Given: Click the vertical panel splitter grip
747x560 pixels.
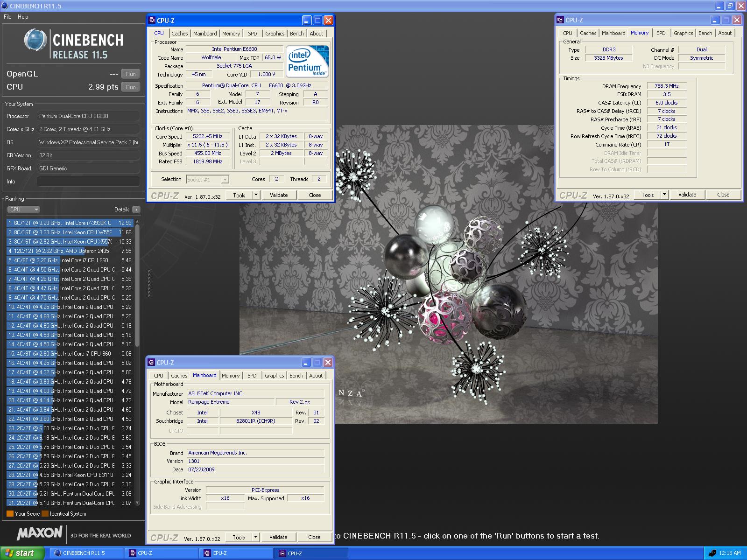Looking at the screenshot, I should (x=149, y=283).
